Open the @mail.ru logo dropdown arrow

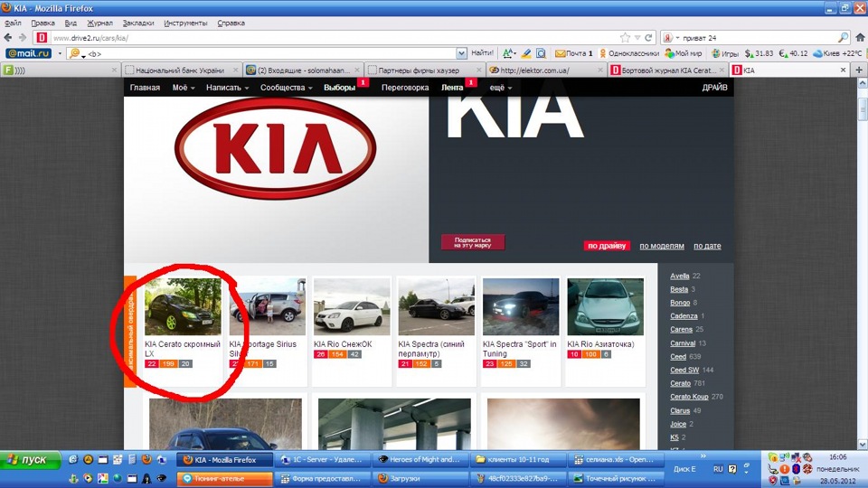pyautogui.click(x=60, y=53)
